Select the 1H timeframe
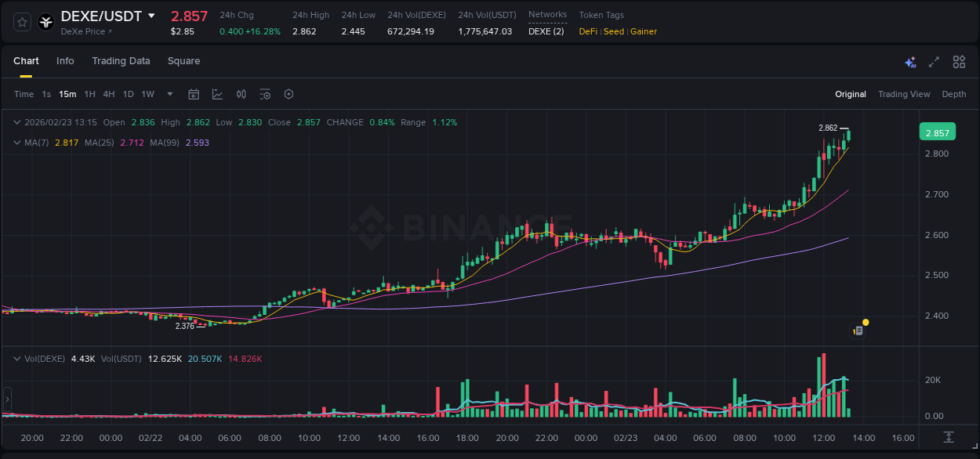The height and width of the screenshot is (459, 980). coord(89,94)
